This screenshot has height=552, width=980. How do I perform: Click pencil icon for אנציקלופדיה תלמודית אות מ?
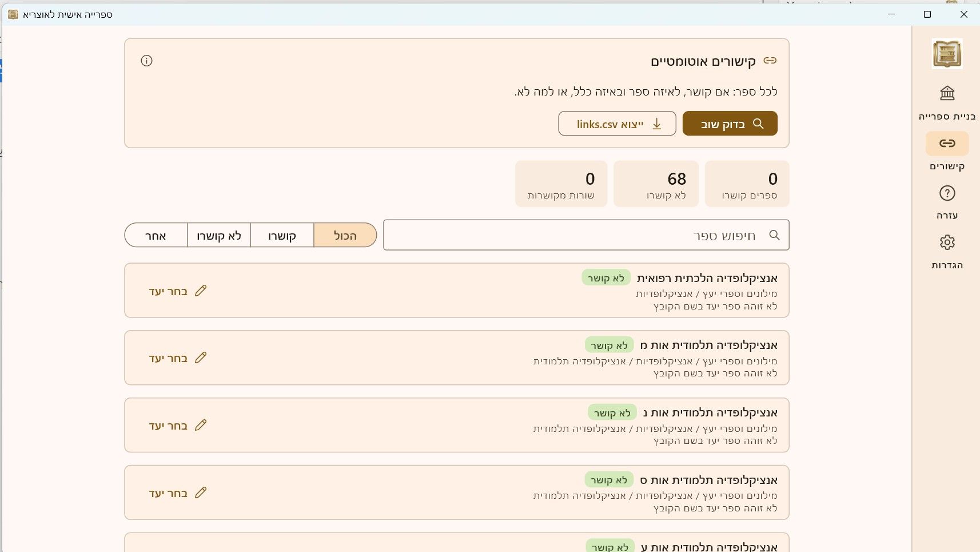pyautogui.click(x=201, y=358)
